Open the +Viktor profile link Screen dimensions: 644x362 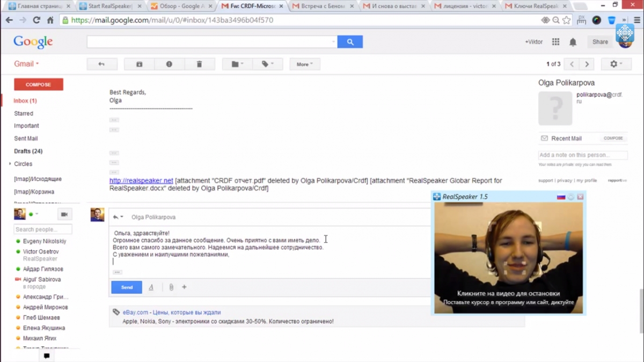click(x=533, y=42)
